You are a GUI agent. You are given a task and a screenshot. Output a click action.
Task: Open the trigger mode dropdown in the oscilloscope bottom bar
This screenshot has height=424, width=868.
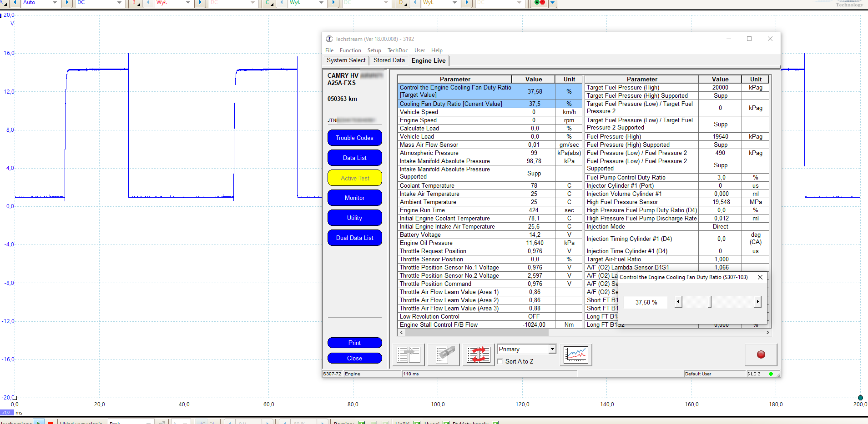[x=131, y=422]
